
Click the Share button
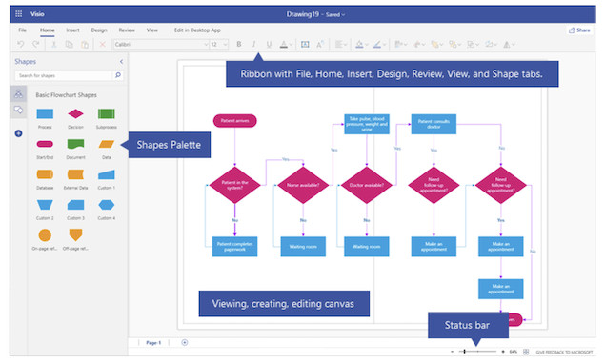click(x=579, y=30)
